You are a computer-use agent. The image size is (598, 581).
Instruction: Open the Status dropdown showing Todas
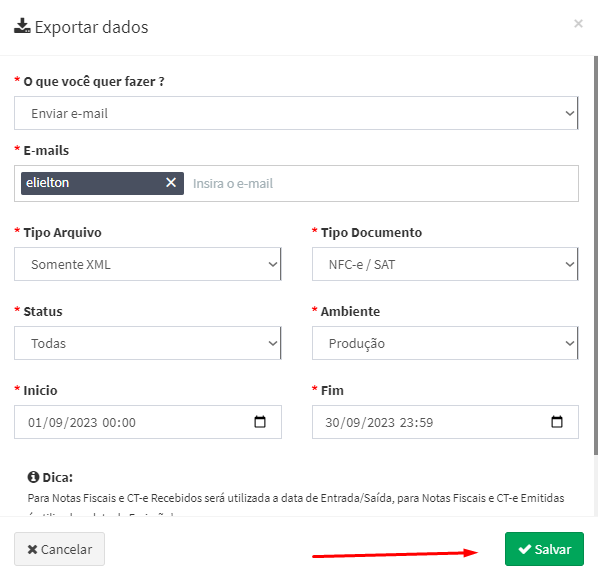[148, 343]
